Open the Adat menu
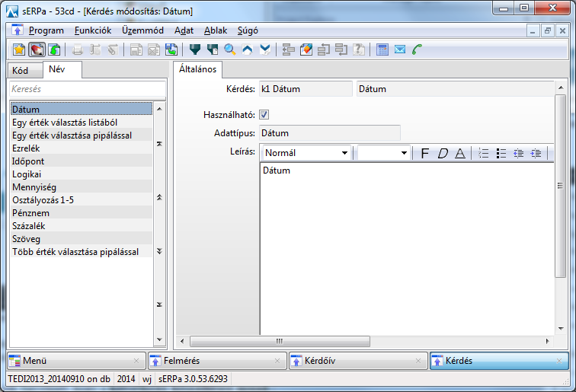The image size is (576, 392). pyautogui.click(x=184, y=30)
